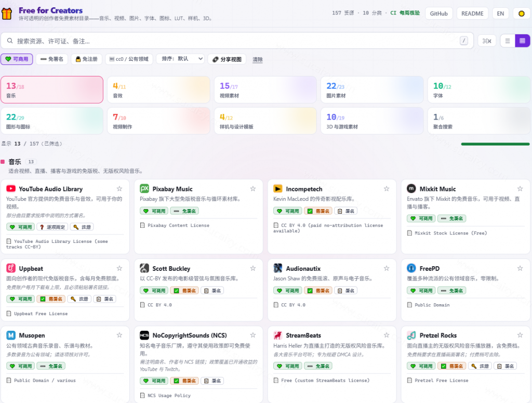Open Pixabay Content License link
The height and width of the screenshot is (403, 532).
tap(179, 226)
